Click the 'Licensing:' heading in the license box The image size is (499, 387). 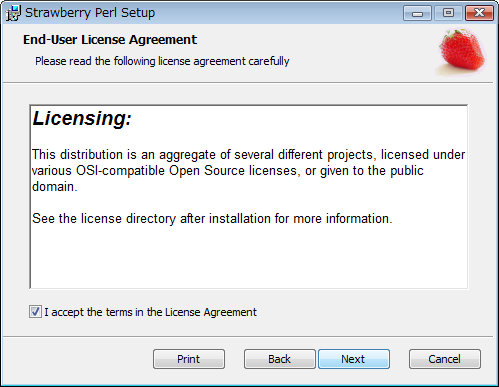point(82,118)
